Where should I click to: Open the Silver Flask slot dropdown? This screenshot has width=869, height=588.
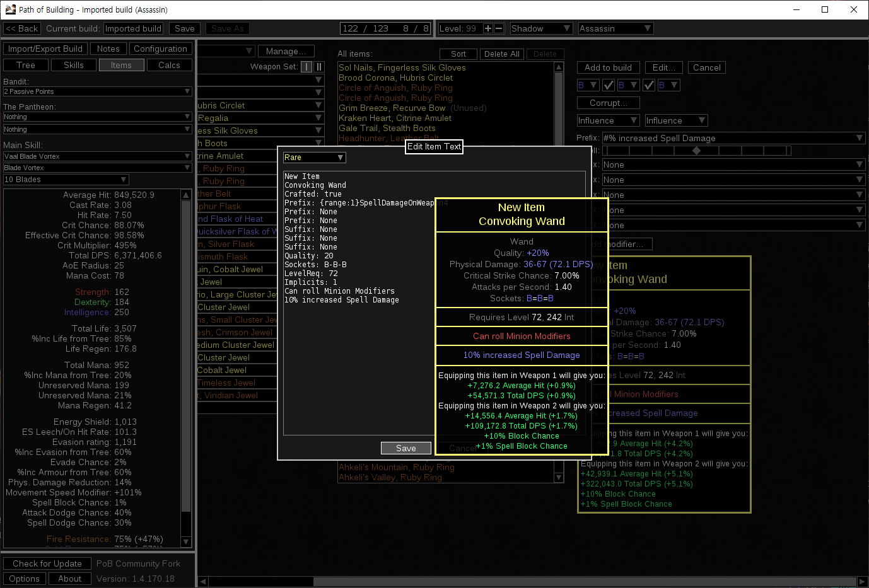tap(237, 244)
